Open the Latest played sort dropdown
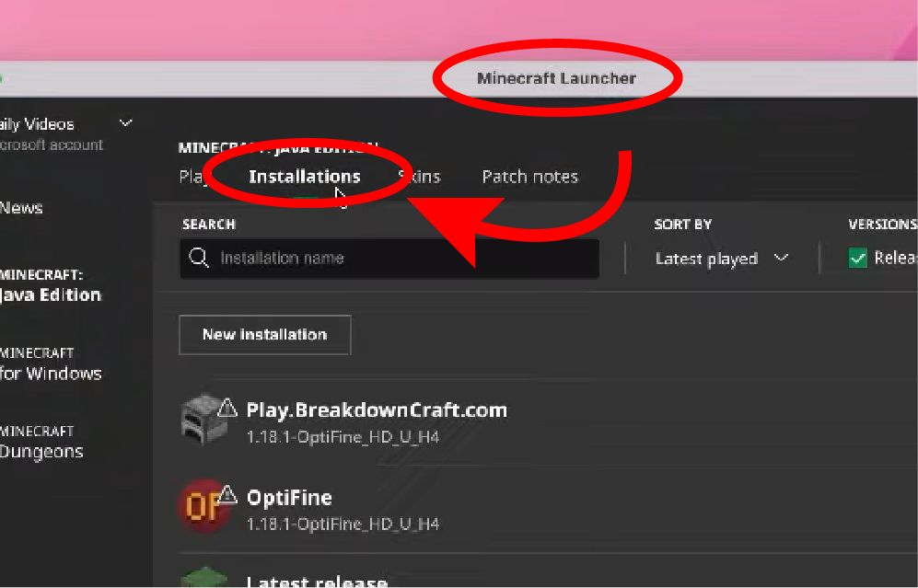918x588 pixels. [722, 258]
